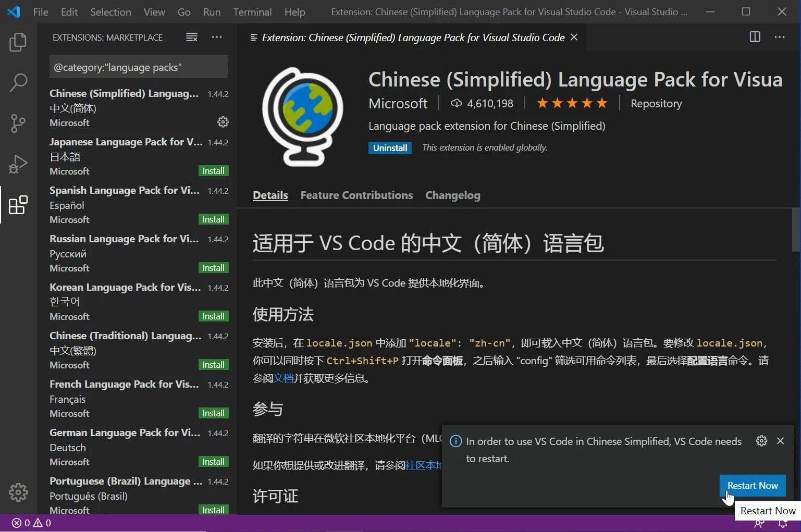Viewport: 801px width, 532px height.
Task: Click the feedback icon in status bar
Action: [759, 523]
